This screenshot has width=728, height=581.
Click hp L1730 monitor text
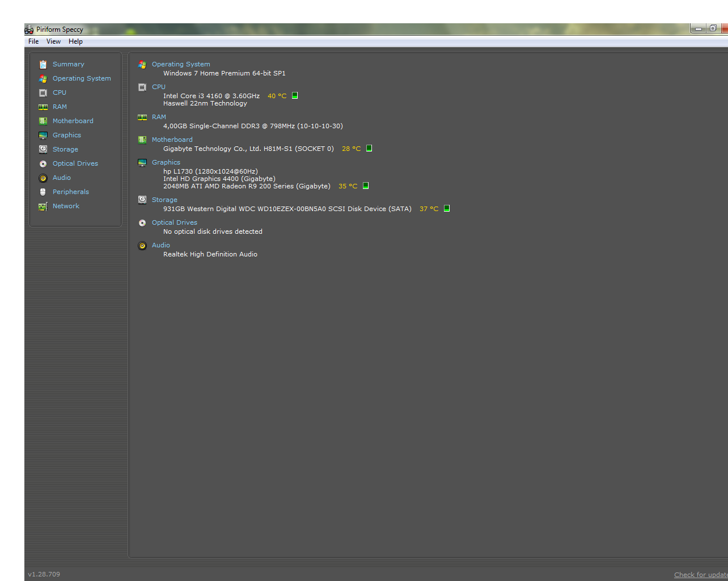210,171
